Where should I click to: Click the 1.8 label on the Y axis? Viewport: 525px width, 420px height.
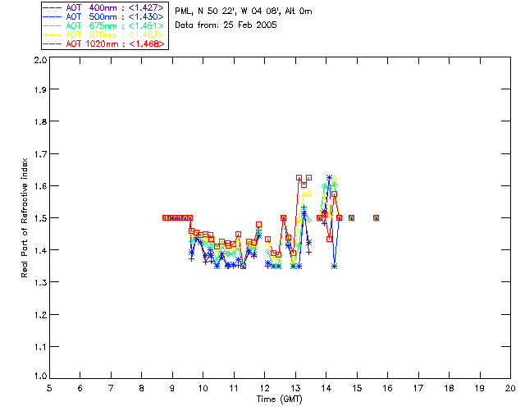pyautogui.click(x=40, y=121)
